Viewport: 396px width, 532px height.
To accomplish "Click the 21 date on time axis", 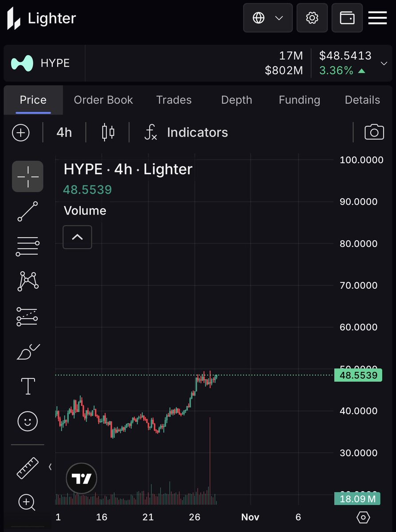I will (x=148, y=517).
